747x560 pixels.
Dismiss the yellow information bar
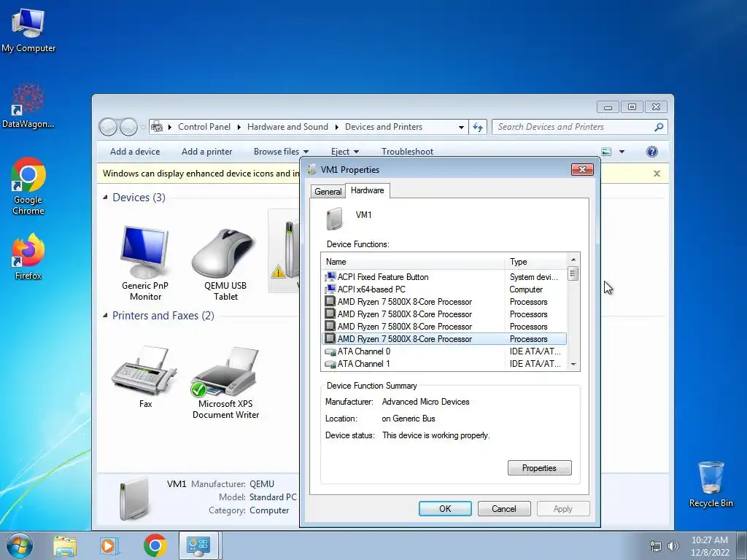pyautogui.click(x=657, y=174)
